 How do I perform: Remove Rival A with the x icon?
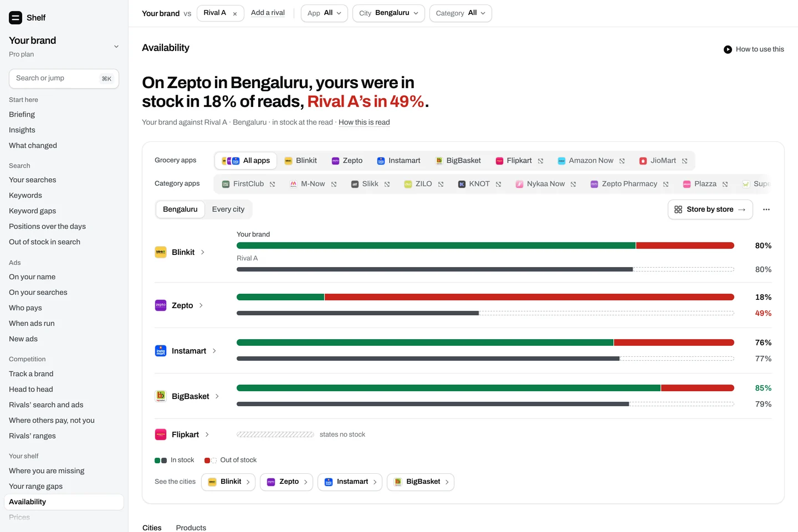pos(235,14)
